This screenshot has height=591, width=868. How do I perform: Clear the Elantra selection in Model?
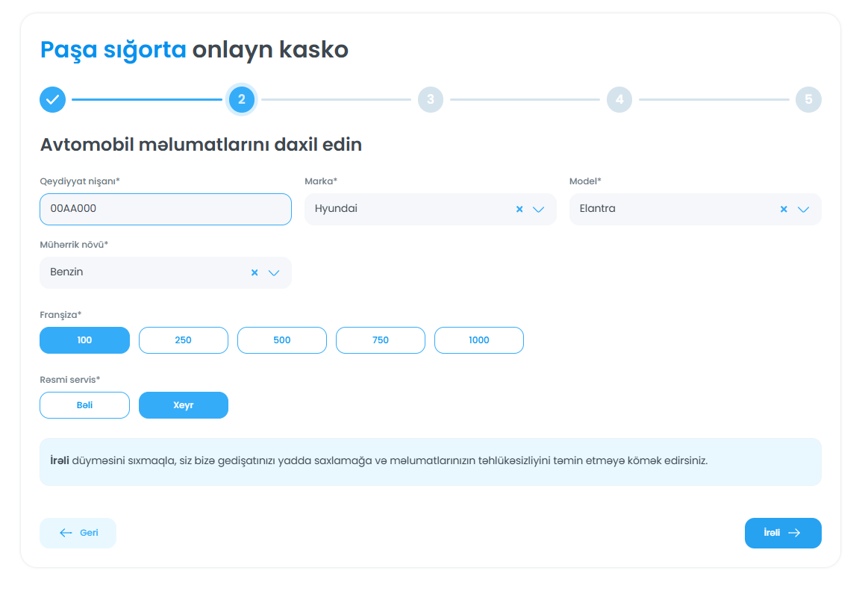pos(784,210)
